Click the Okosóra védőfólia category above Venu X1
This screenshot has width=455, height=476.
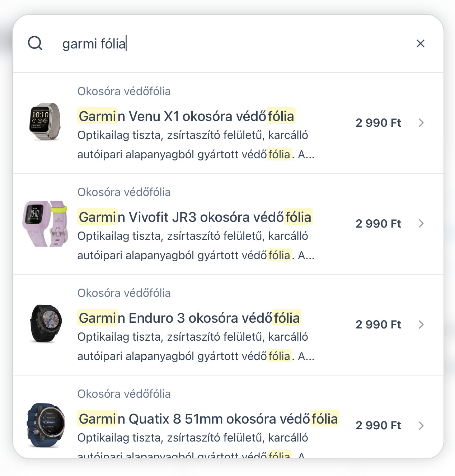(x=124, y=91)
